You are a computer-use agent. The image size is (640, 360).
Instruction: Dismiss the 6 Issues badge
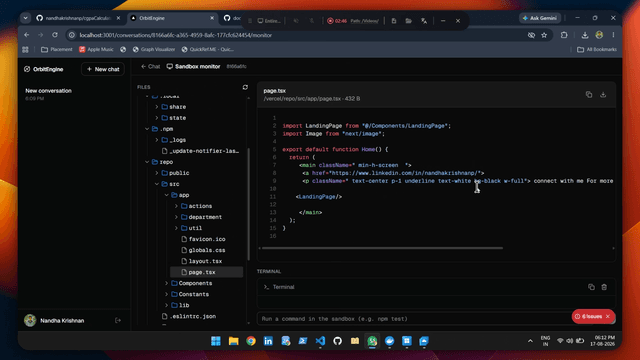(x=608, y=316)
